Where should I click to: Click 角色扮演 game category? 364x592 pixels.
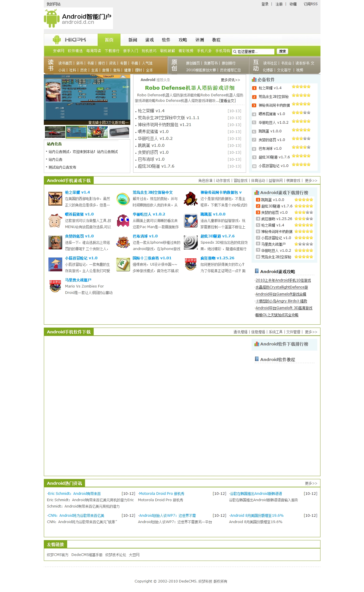click(205, 181)
